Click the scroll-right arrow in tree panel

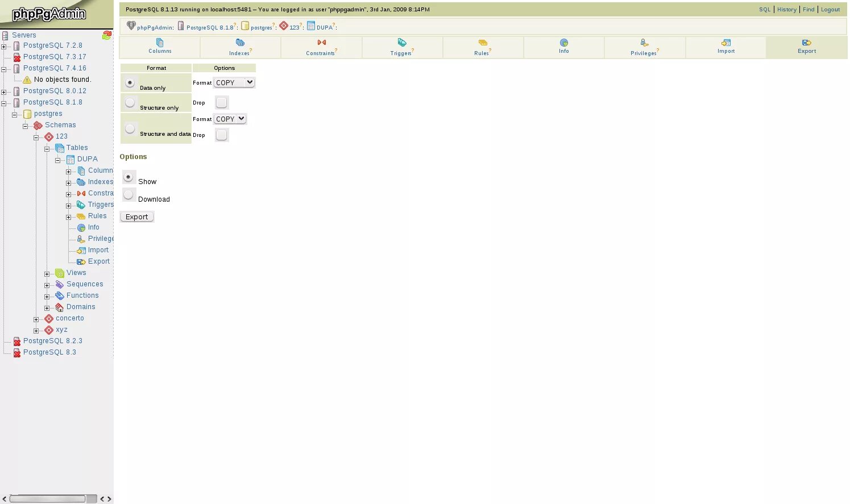[x=109, y=499]
